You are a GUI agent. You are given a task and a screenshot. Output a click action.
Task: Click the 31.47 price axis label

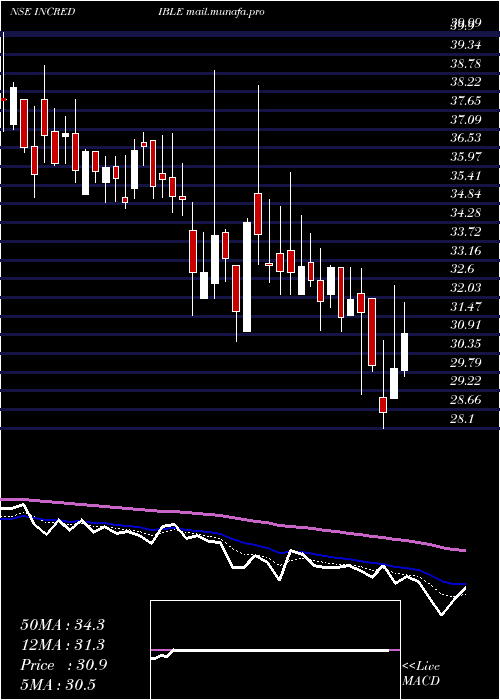click(x=466, y=306)
